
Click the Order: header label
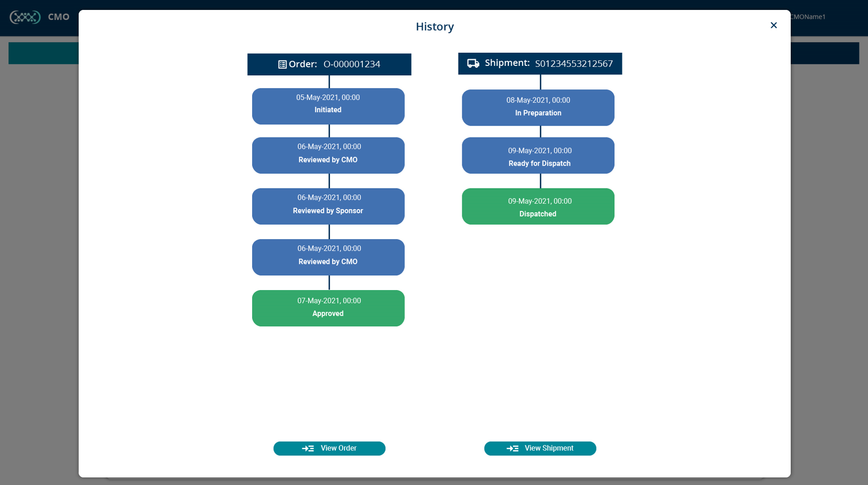pyautogui.click(x=303, y=64)
